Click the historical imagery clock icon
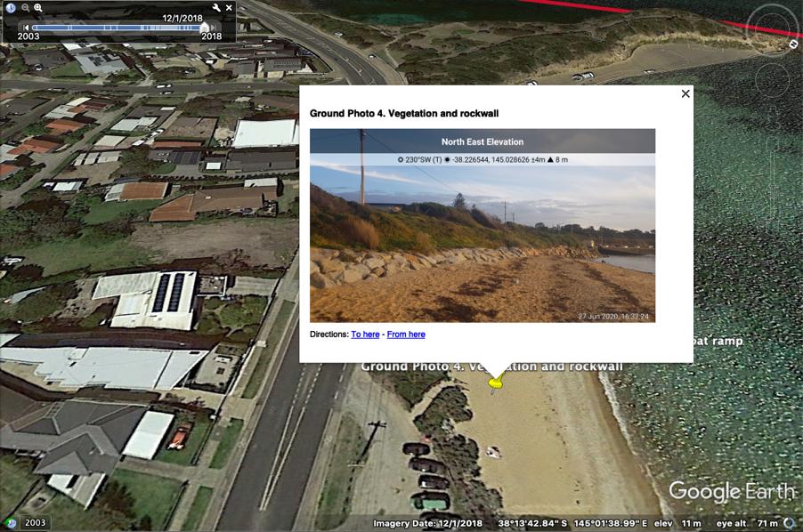803x532 pixels. point(11,8)
